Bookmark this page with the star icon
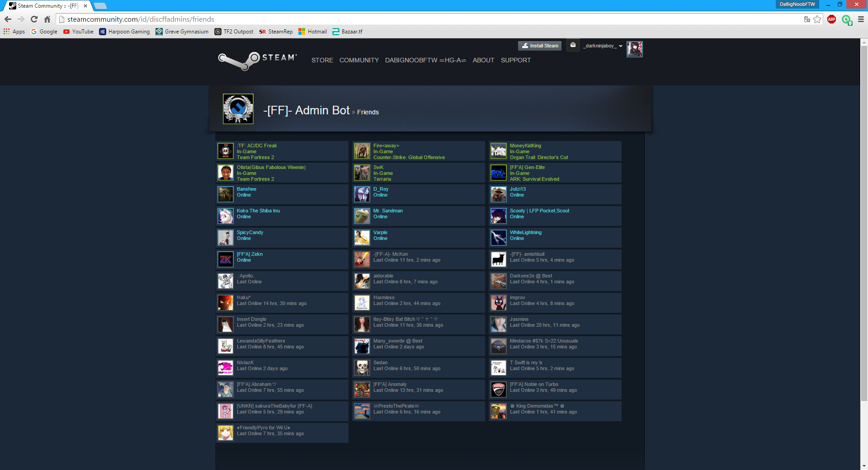The width and height of the screenshot is (868, 470). [x=817, y=19]
